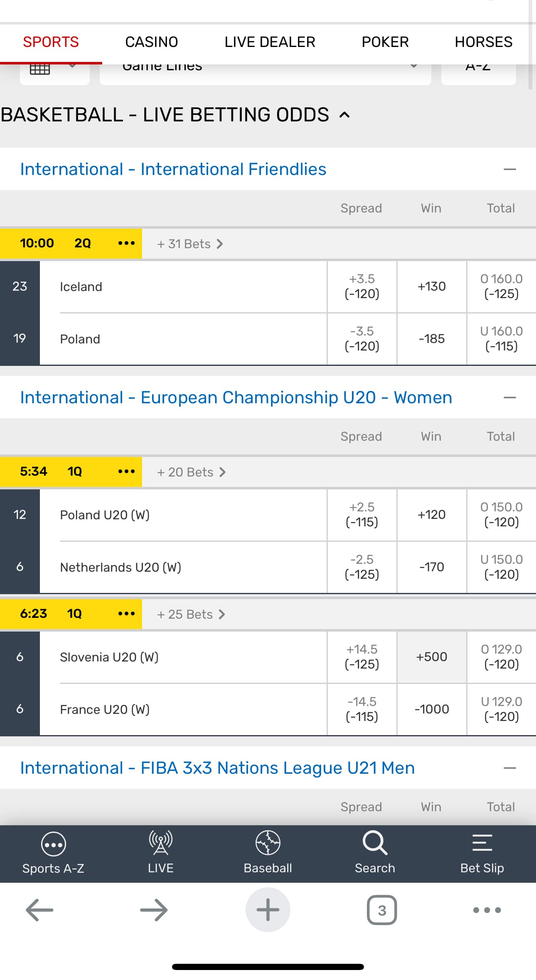536x980 pixels.
Task: Collapse International Friendlies league section
Action: pos(509,169)
